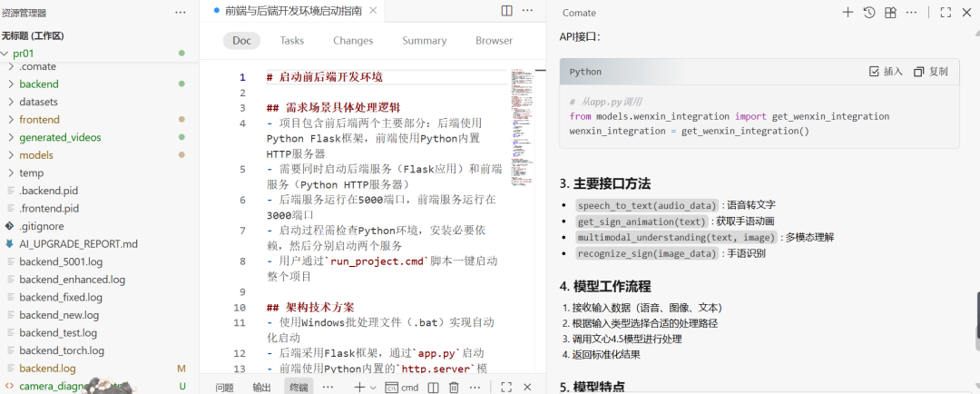
Task: Expand the models folder
Action: click(x=100, y=155)
